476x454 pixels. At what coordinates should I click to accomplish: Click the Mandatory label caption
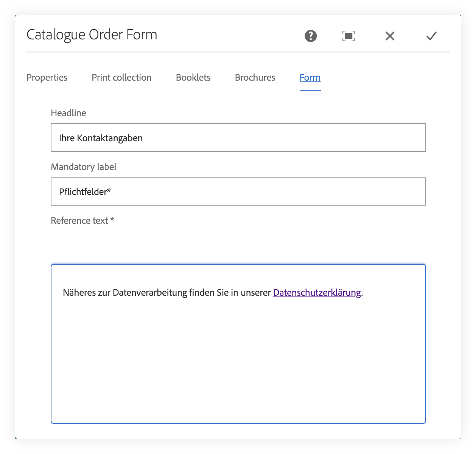pyautogui.click(x=84, y=167)
